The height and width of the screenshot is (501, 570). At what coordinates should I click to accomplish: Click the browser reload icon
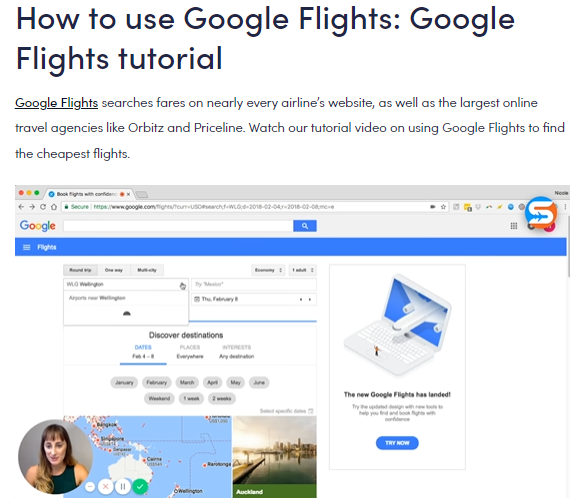tap(43, 207)
